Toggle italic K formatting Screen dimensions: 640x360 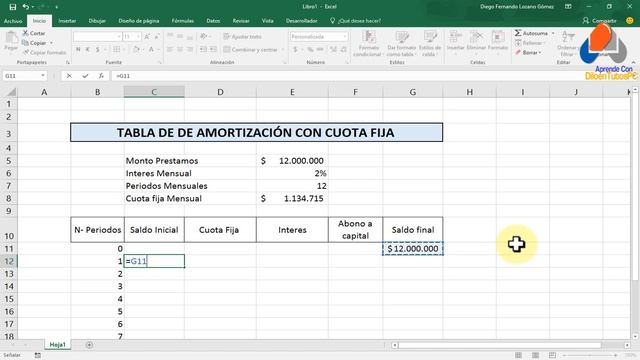pyautogui.click(x=88, y=49)
